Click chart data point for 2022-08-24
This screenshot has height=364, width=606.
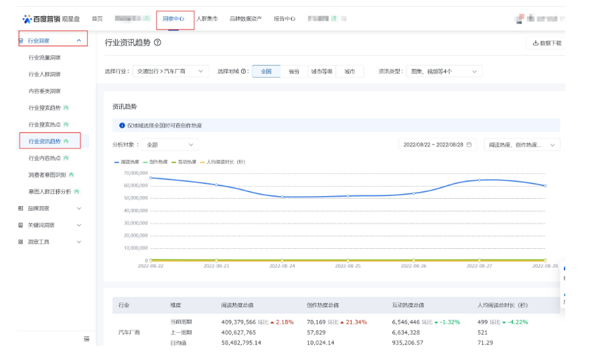pos(282,197)
